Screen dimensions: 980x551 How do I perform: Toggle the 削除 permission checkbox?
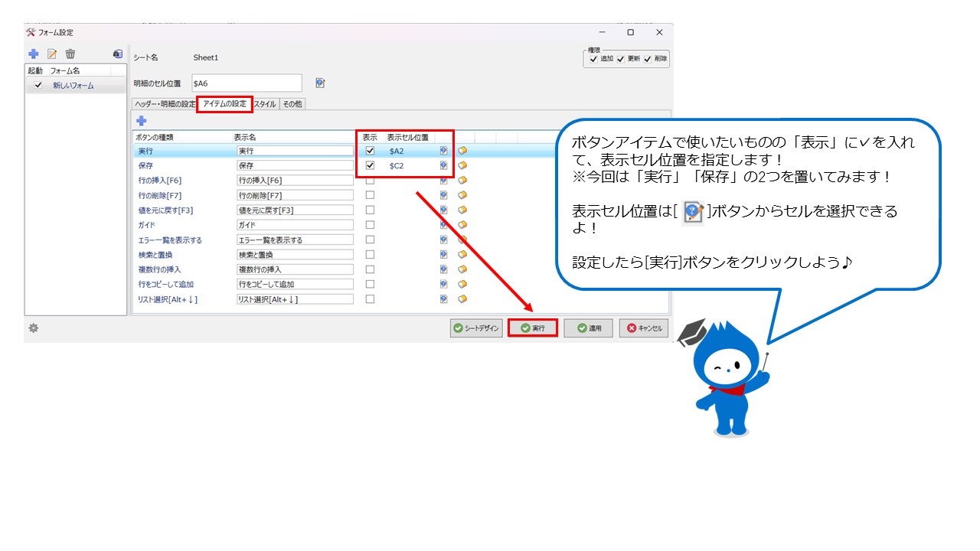tap(648, 59)
